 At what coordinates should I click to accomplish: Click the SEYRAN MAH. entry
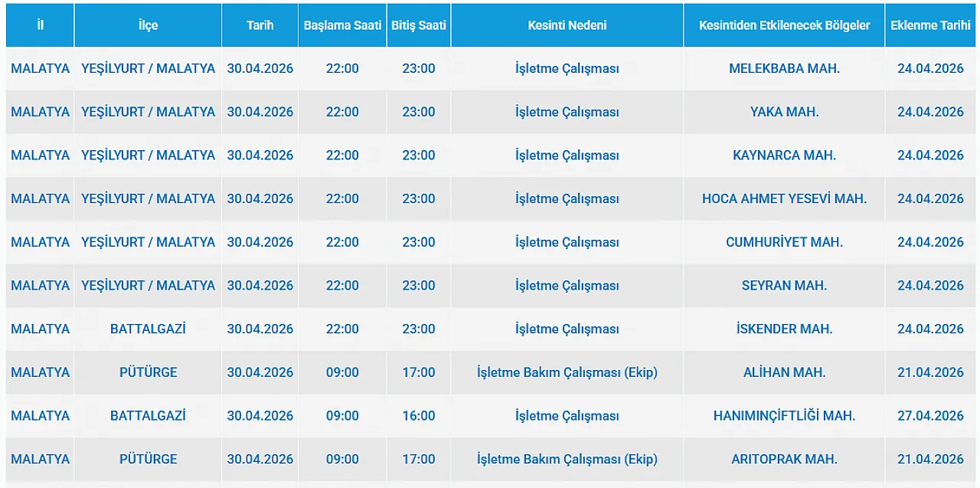click(x=784, y=286)
